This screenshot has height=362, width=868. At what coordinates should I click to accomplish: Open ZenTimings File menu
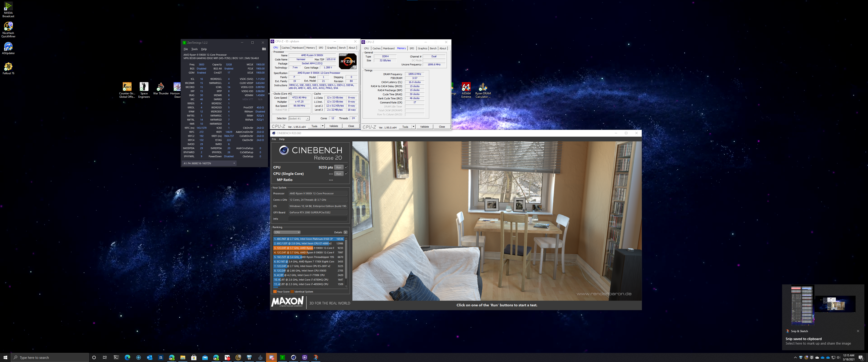[186, 49]
